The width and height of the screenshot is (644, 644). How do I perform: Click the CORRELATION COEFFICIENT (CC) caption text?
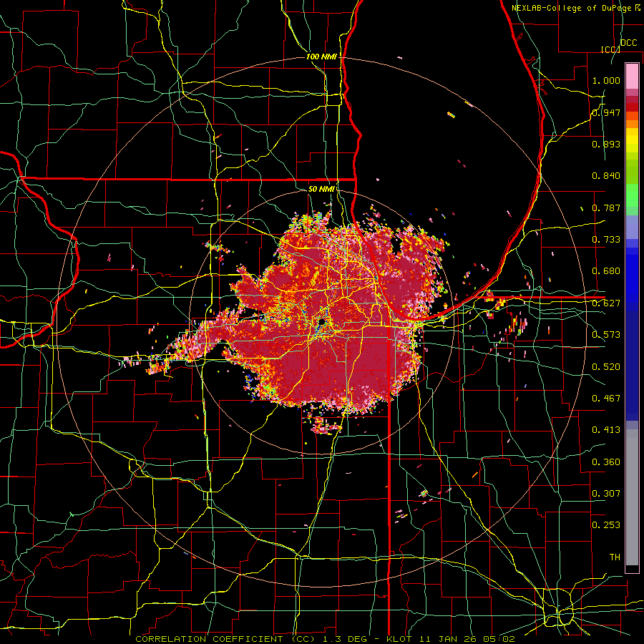[225, 639]
